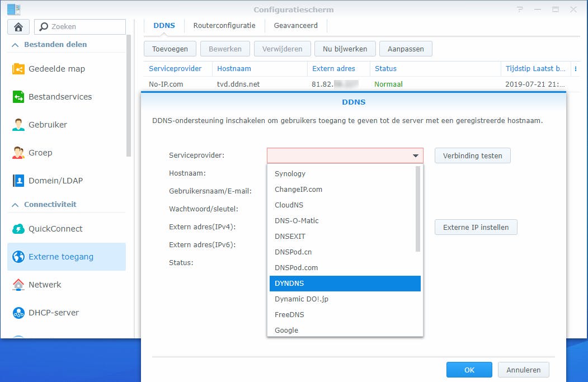This screenshot has width=588, height=382.
Task: Click the search magnifier icon
Action: (44, 27)
